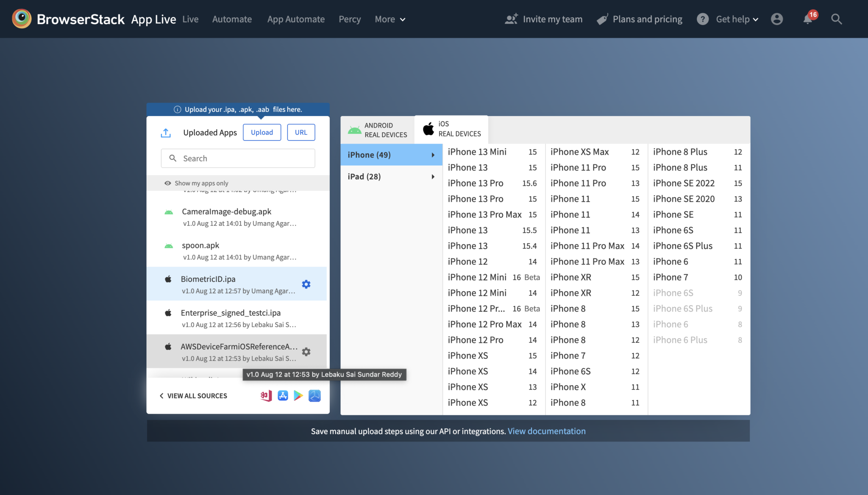Open the App Automate menu item
This screenshot has width=868, height=495.
pyautogui.click(x=296, y=19)
